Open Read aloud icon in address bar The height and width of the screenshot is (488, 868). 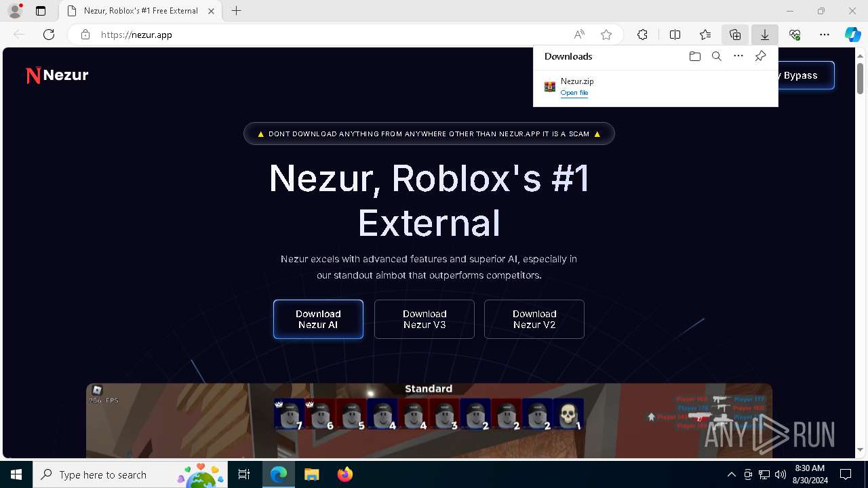pyautogui.click(x=579, y=35)
